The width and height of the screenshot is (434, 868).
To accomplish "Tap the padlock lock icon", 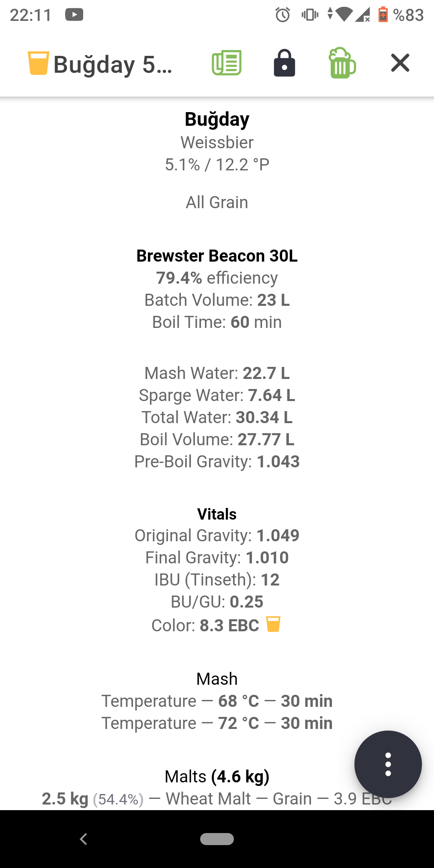I will [x=285, y=63].
